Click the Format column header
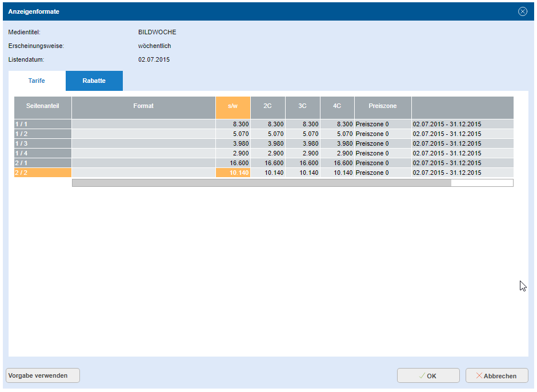537x392 pixels. click(143, 106)
